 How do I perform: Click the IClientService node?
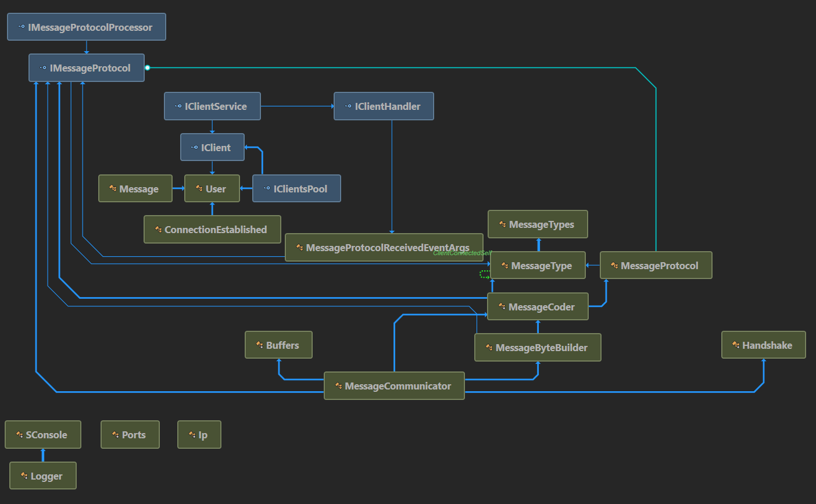212,106
